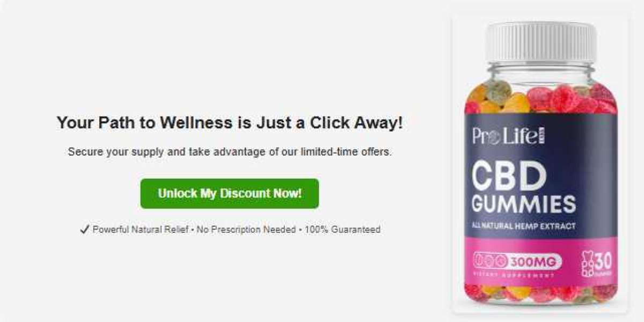644x322 pixels.
Task: Click the 300MG pill-shaped badge
Action: coord(517,261)
